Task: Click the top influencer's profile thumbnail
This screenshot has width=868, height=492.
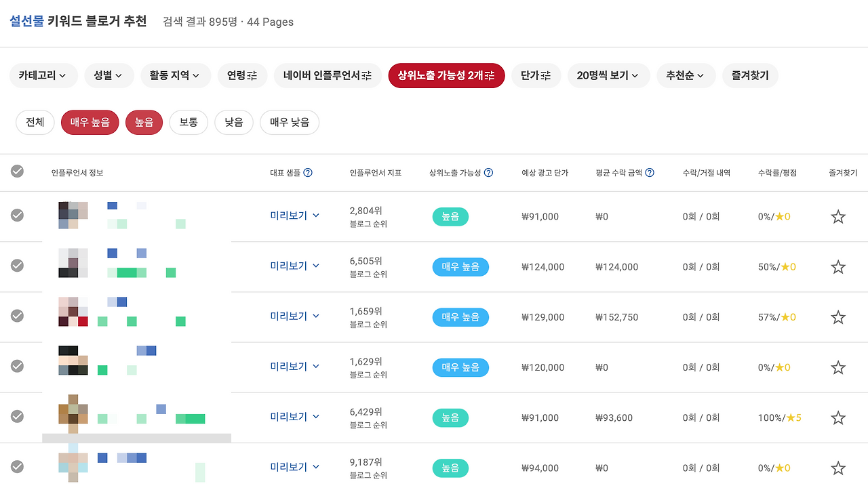Action: pos(73,215)
